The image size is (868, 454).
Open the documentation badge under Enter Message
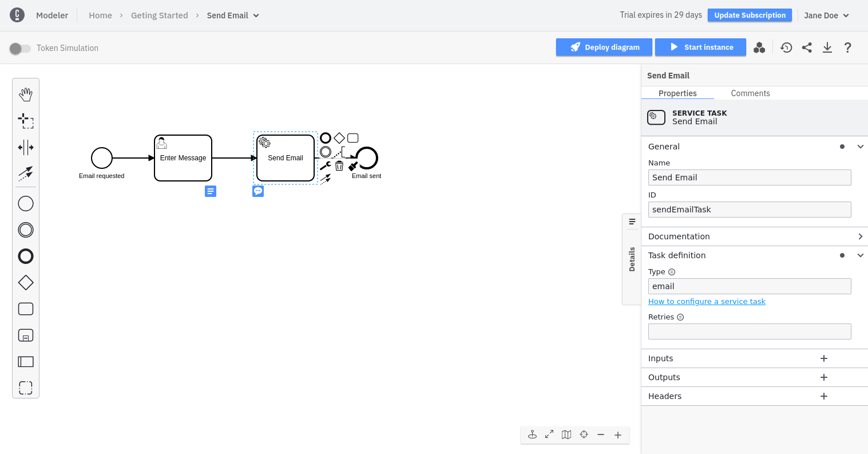211,191
